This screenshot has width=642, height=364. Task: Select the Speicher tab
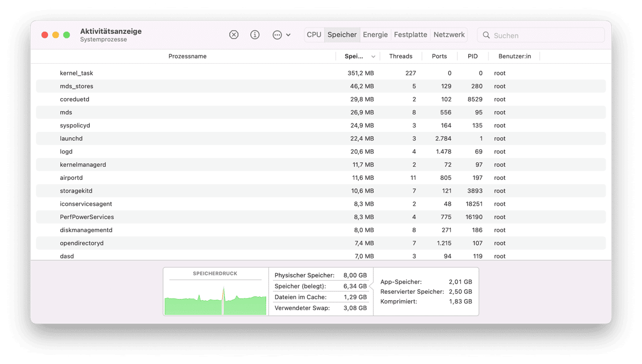point(342,35)
